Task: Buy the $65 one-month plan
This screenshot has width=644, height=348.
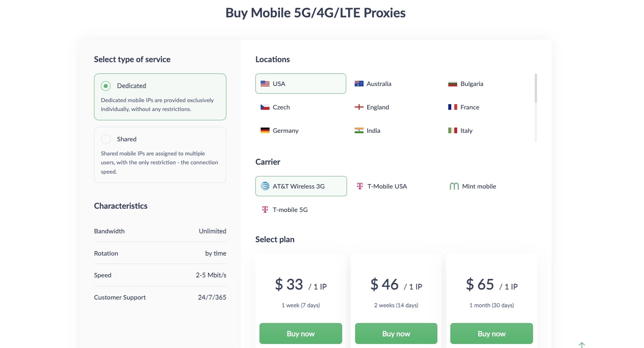Action: coord(491,333)
